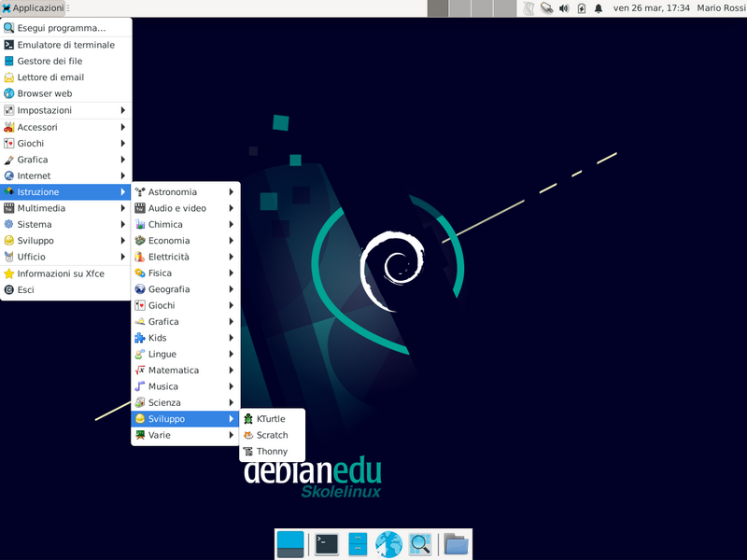Expand Giochi submenu arrow in Istruzione menu
Viewport: 747px width, 560px height.
click(x=231, y=305)
